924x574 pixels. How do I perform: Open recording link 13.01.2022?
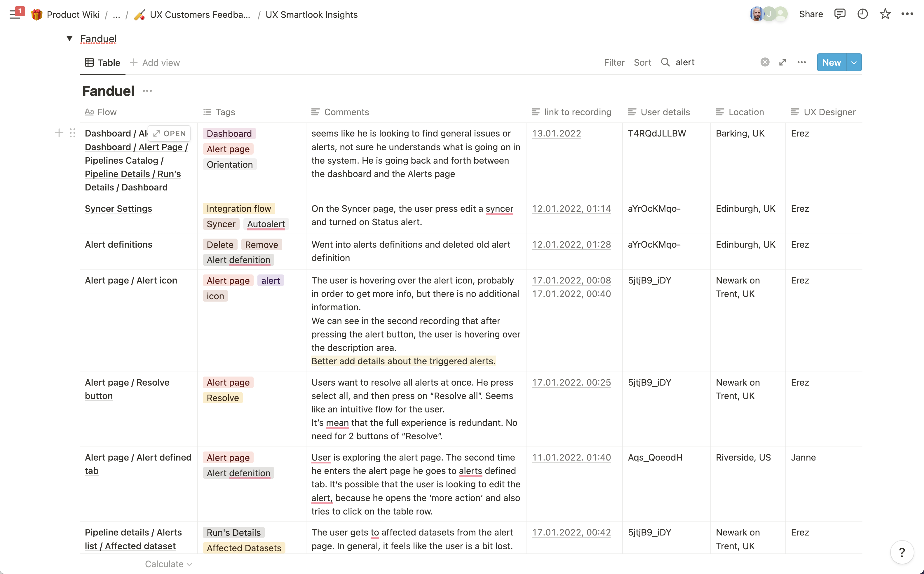(556, 133)
